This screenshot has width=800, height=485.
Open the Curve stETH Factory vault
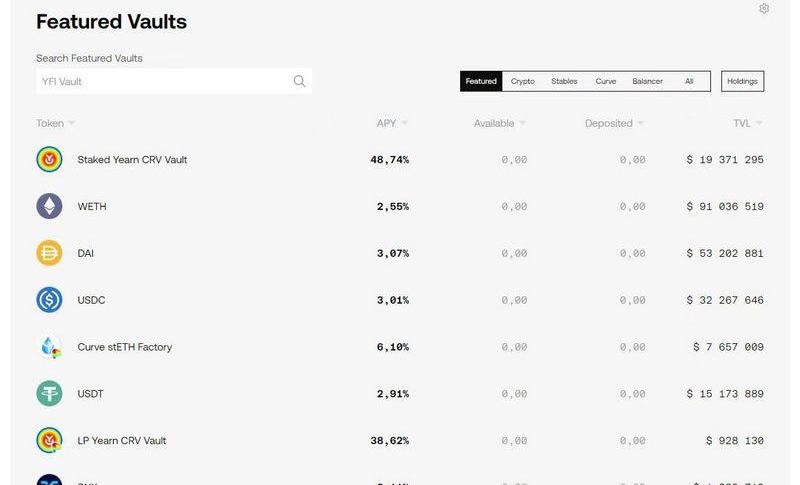click(x=125, y=347)
